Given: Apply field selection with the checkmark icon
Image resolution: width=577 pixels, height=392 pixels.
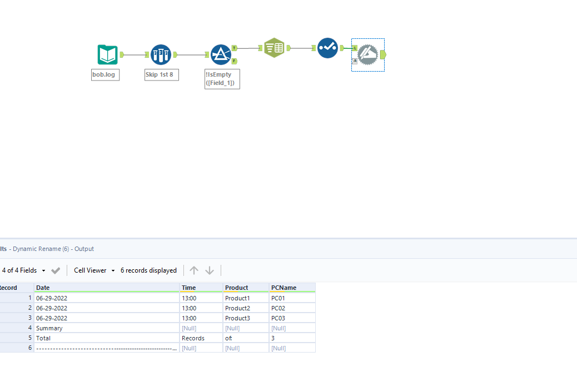Looking at the screenshot, I should [x=55, y=270].
